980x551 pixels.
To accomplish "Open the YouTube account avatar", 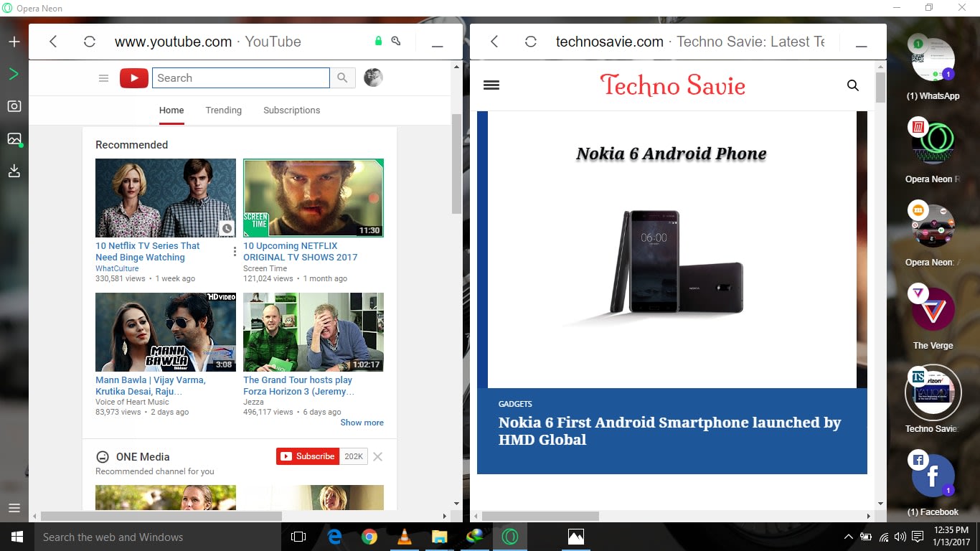I will pos(373,77).
